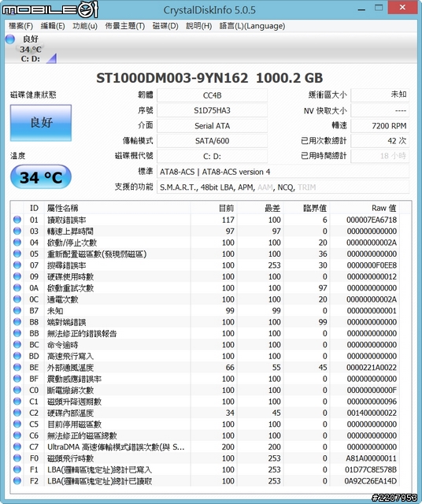
Task: Click the serial number field S1D75HA3
Action: coord(212,110)
